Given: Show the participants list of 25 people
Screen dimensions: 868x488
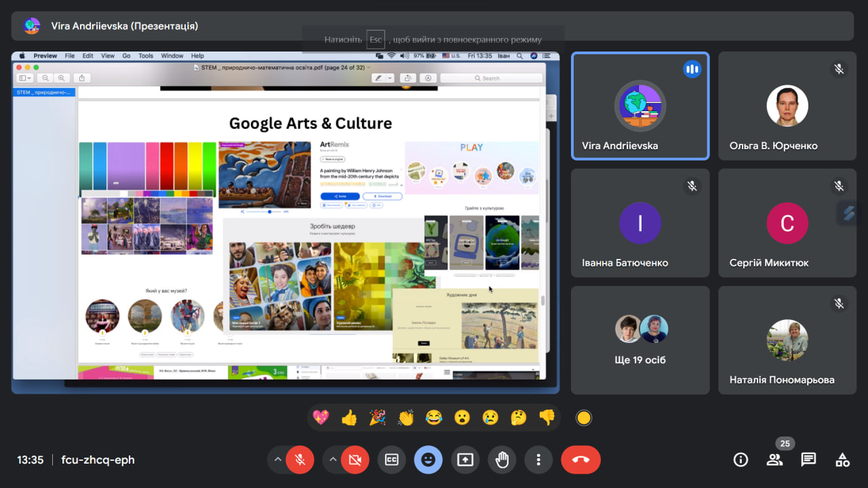Looking at the screenshot, I should pos(774,460).
